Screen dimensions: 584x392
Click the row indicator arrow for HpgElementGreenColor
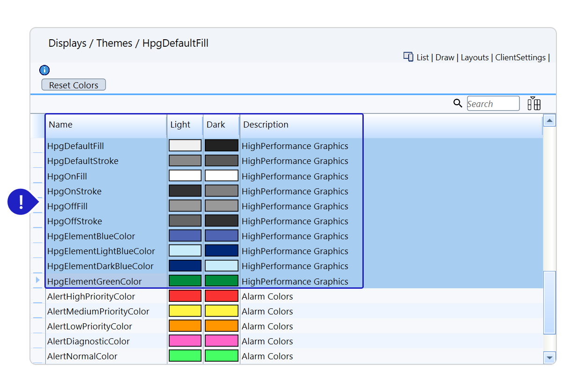click(38, 280)
